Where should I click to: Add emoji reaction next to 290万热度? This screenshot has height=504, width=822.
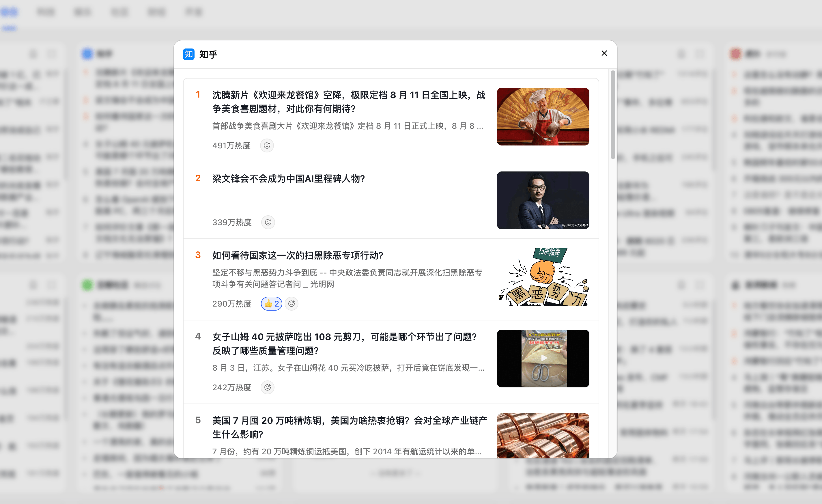coord(292,304)
